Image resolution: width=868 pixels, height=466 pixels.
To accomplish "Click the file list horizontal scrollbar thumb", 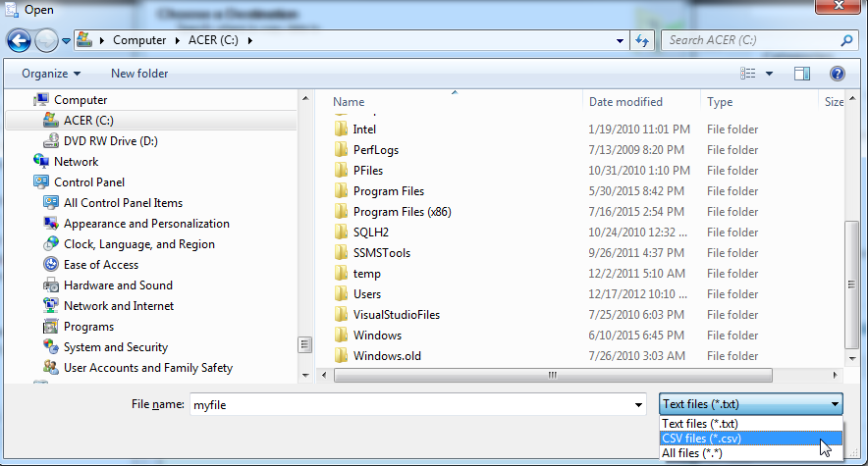I will (x=553, y=376).
